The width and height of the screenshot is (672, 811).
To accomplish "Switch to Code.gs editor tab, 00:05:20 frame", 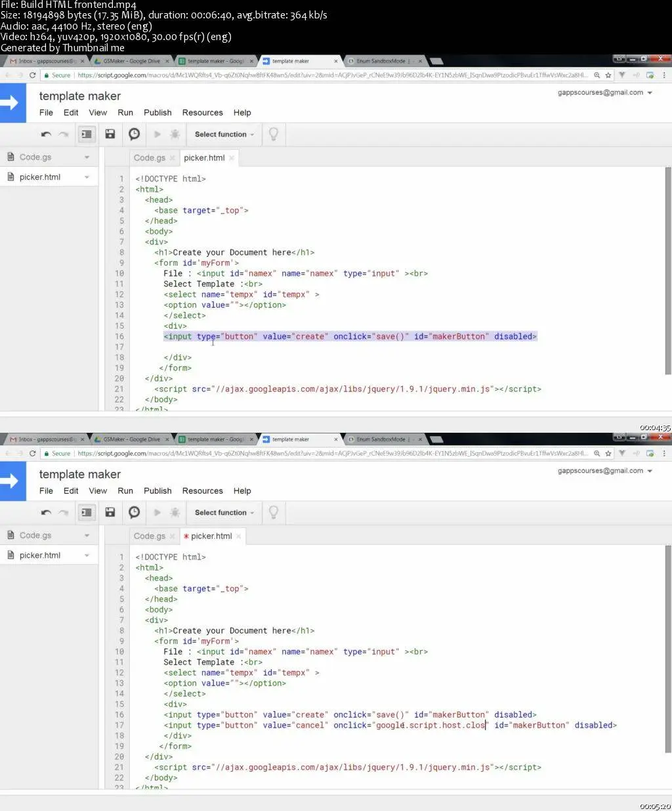I will click(150, 536).
